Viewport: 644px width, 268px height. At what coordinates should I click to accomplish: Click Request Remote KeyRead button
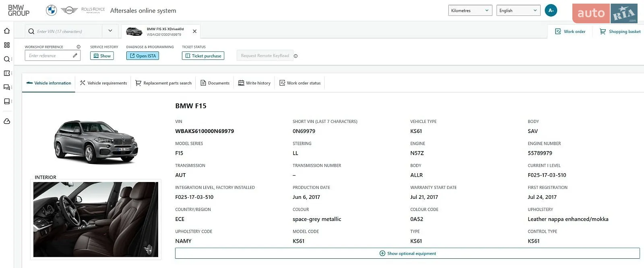[265, 56]
